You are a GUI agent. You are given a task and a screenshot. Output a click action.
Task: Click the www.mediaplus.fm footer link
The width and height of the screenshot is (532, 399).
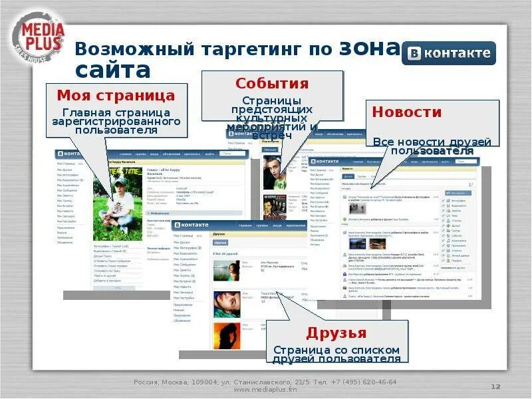[x=265, y=390]
